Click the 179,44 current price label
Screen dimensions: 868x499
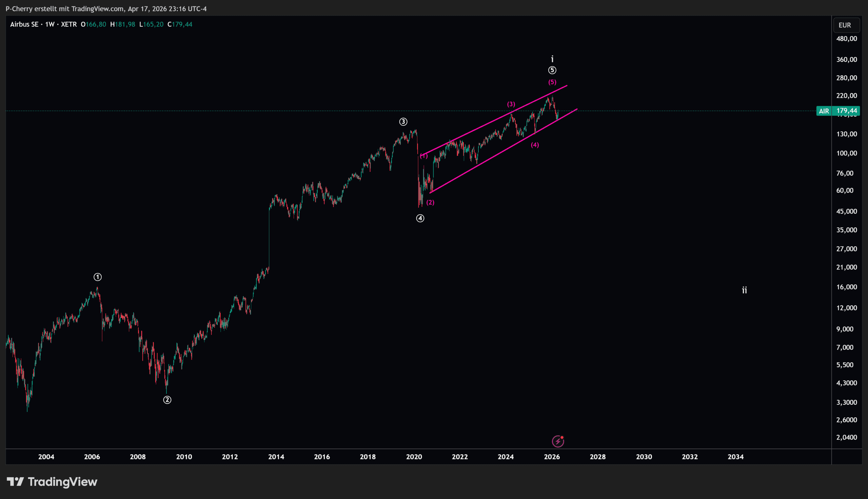tap(846, 111)
